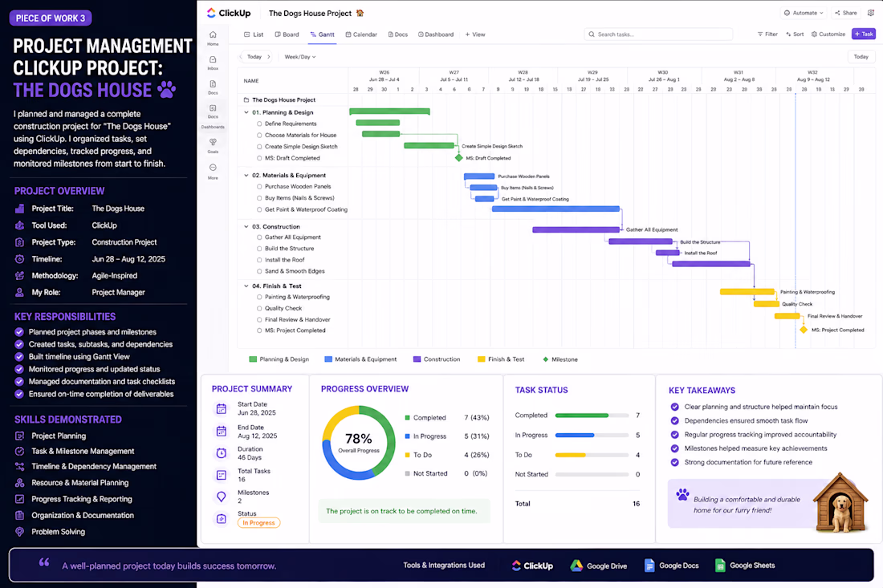Open the Customize gear option

[828, 34]
